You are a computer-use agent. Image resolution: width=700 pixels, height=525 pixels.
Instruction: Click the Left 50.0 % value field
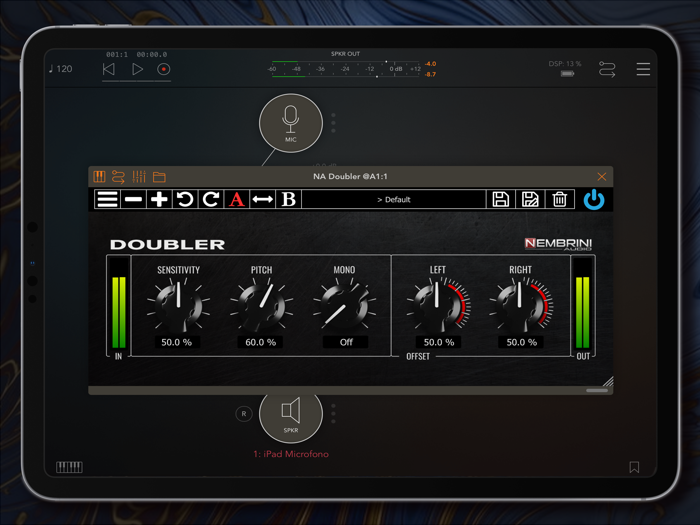[x=438, y=342]
